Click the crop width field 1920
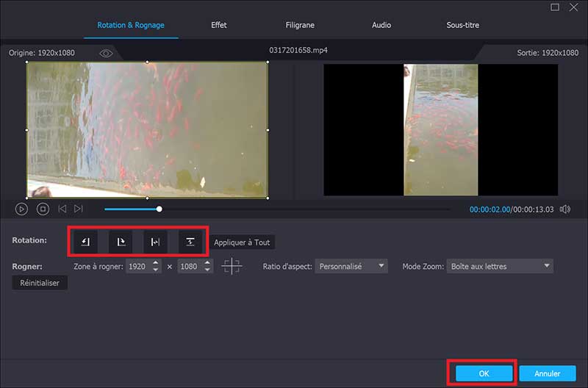The image size is (588, 388). point(138,266)
